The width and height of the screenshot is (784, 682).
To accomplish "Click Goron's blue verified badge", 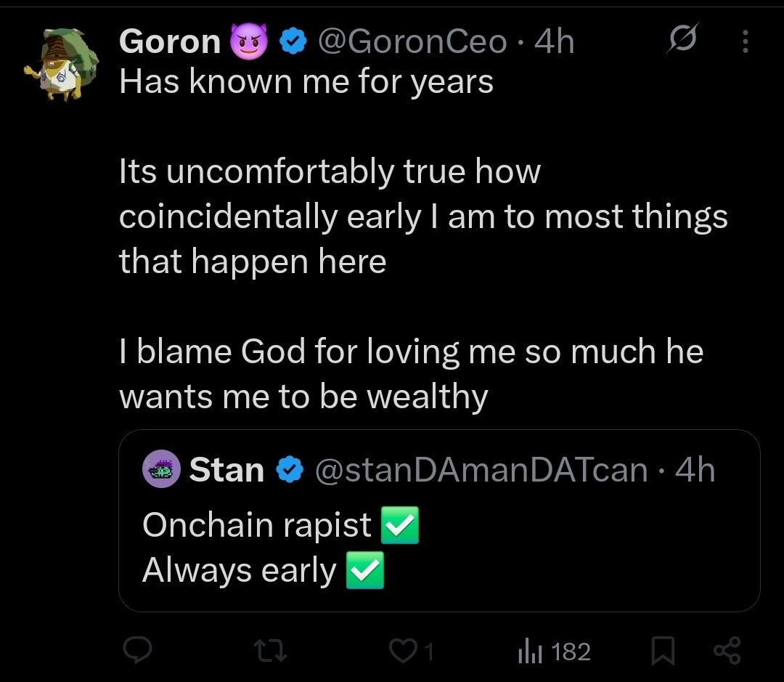I will click(292, 43).
